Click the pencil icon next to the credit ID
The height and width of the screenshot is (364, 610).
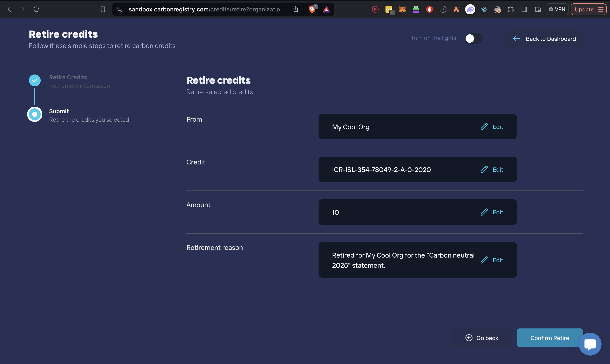tap(484, 170)
